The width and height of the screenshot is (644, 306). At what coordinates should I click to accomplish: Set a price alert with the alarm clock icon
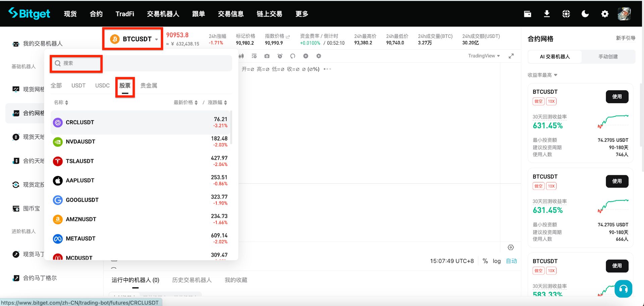point(280,56)
